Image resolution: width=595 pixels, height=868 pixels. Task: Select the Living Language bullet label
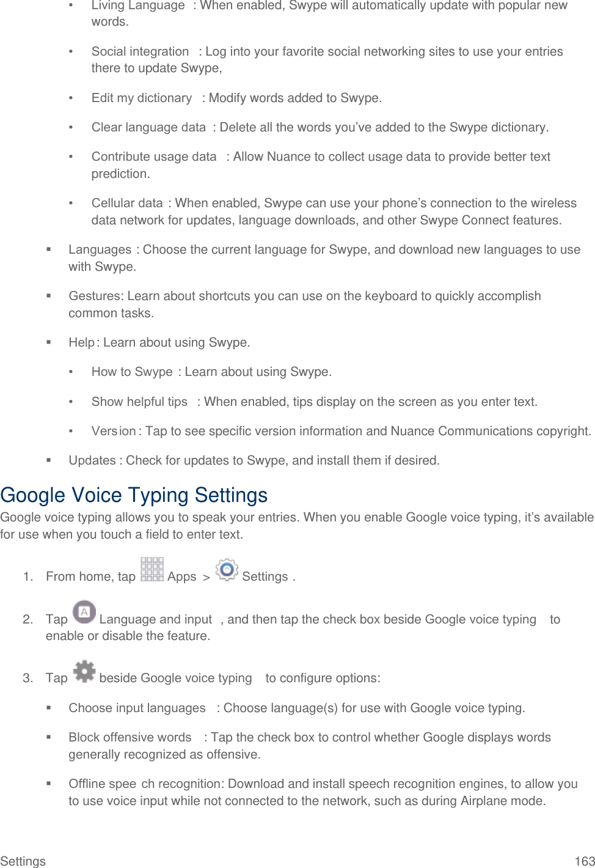click(x=137, y=6)
